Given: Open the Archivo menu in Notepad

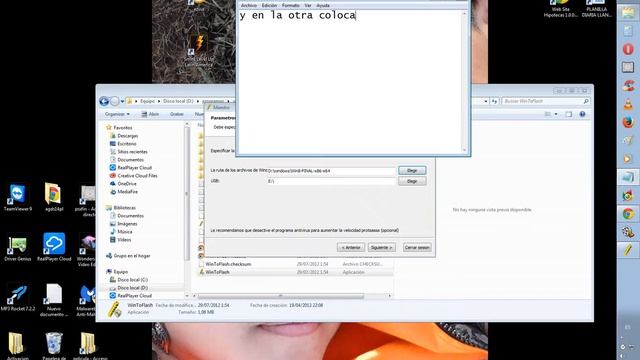Looking at the screenshot, I should point(249,5).
